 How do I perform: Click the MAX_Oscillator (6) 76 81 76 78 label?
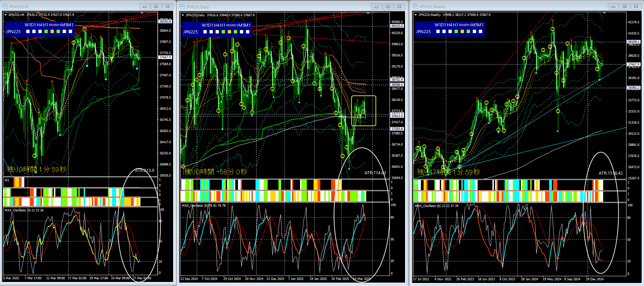204,206
